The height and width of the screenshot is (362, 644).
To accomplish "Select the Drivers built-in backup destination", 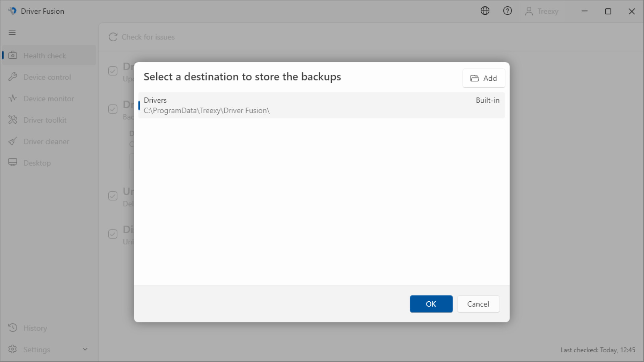I will point(321,105).
